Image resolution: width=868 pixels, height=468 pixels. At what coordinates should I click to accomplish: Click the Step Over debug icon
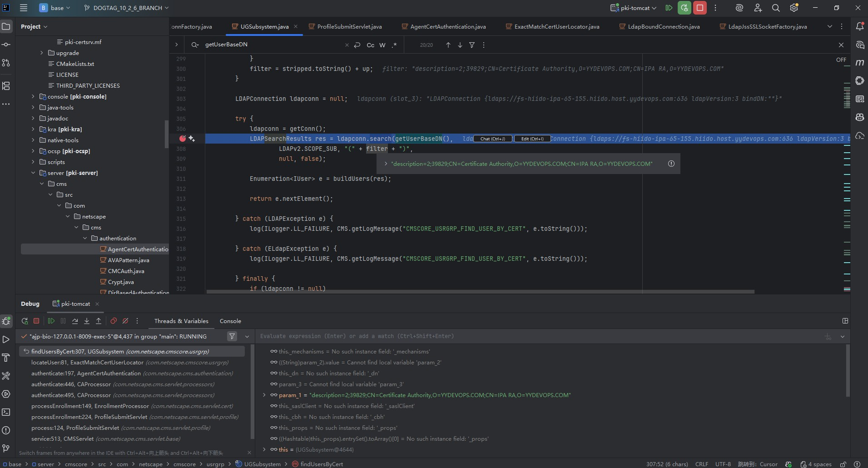click(x=75, y=321)
